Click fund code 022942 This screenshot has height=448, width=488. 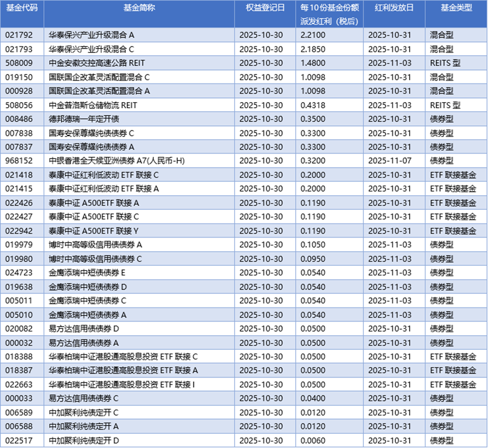[19, 231]
